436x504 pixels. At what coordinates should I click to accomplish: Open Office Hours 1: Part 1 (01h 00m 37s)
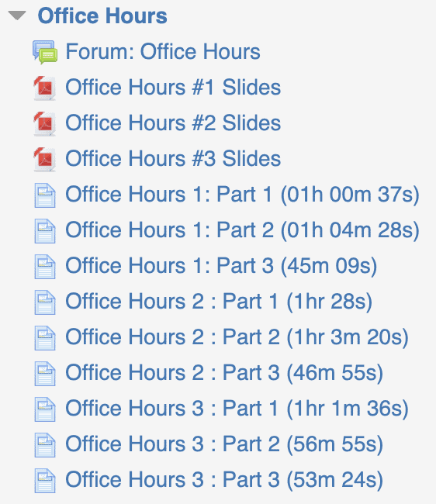pos(242,195)
